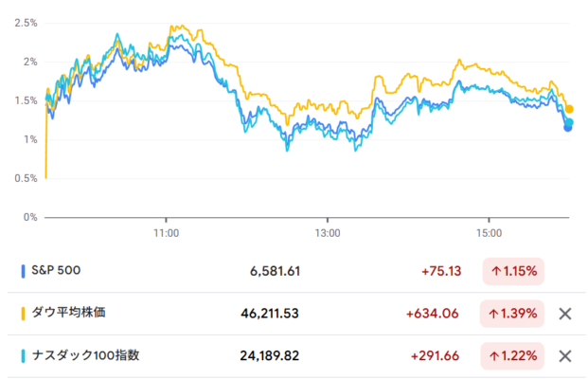Remove ダウ平均株価 with its X icon
Screen dimensions: 588x379
(x=564, y=314)
